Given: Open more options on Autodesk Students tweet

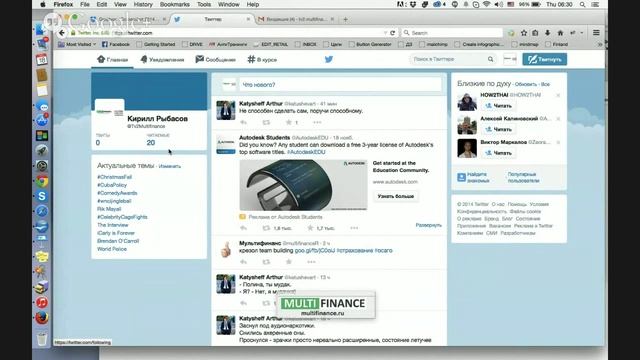Looking at the screenshot, I should 354,228.
